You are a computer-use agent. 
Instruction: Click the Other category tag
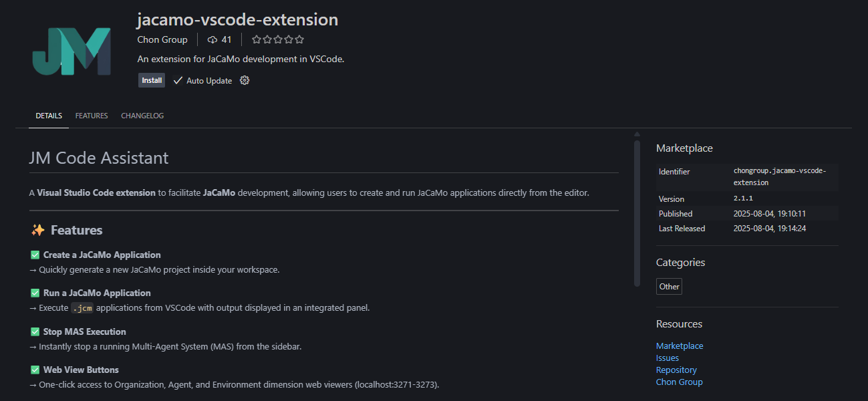669,287
